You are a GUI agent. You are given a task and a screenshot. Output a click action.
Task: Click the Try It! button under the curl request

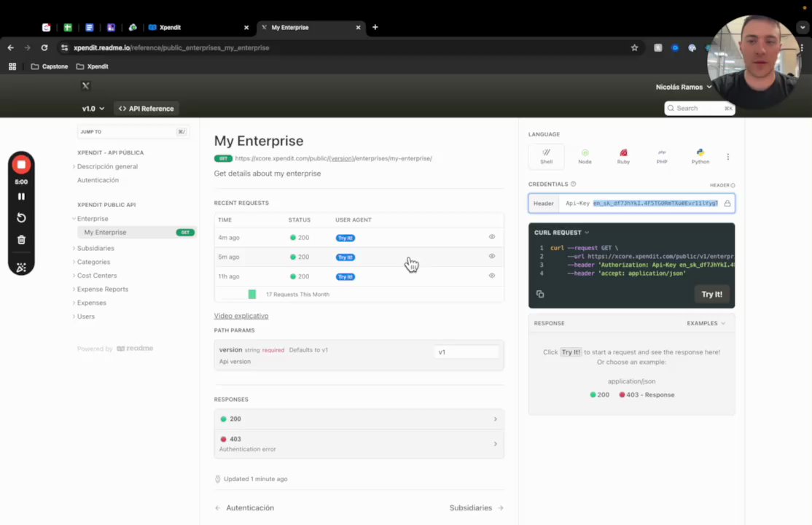711,295
